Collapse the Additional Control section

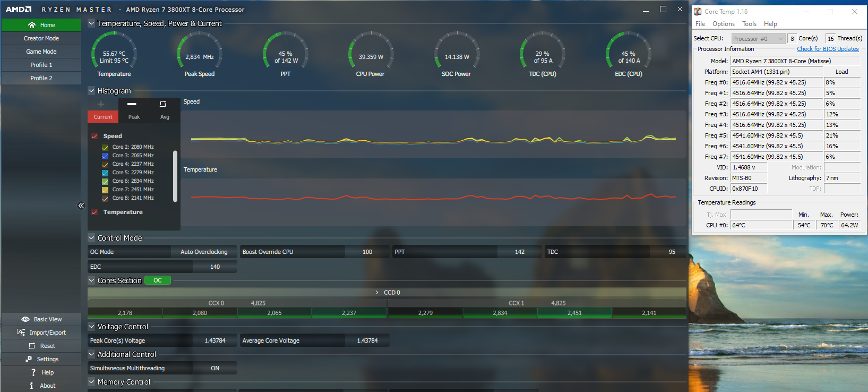(x=91, y=354)
